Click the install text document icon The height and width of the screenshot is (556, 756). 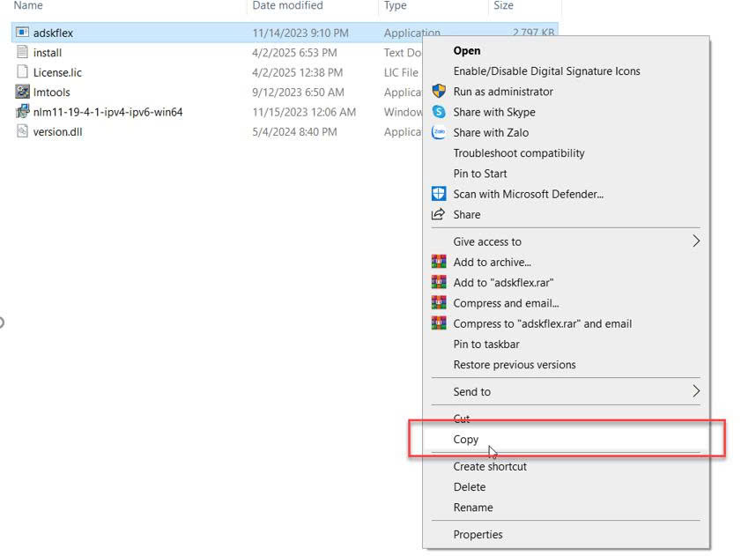(22, 52)
